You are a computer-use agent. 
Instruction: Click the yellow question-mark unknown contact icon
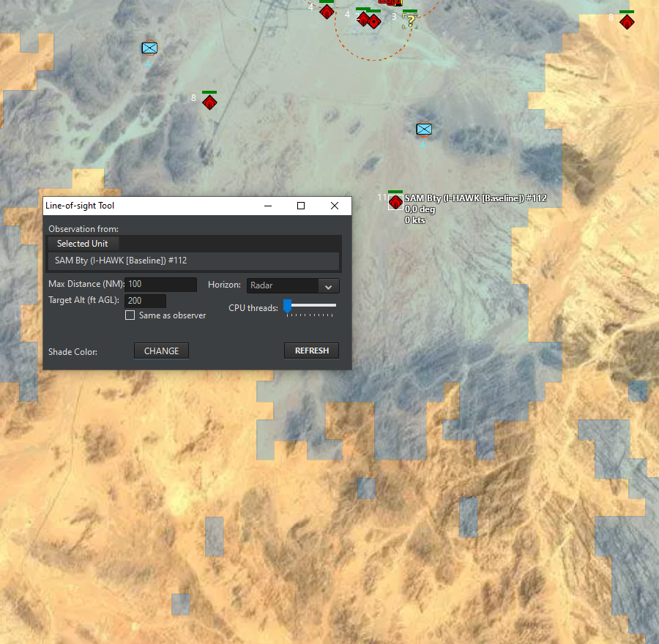pos(410,21)
